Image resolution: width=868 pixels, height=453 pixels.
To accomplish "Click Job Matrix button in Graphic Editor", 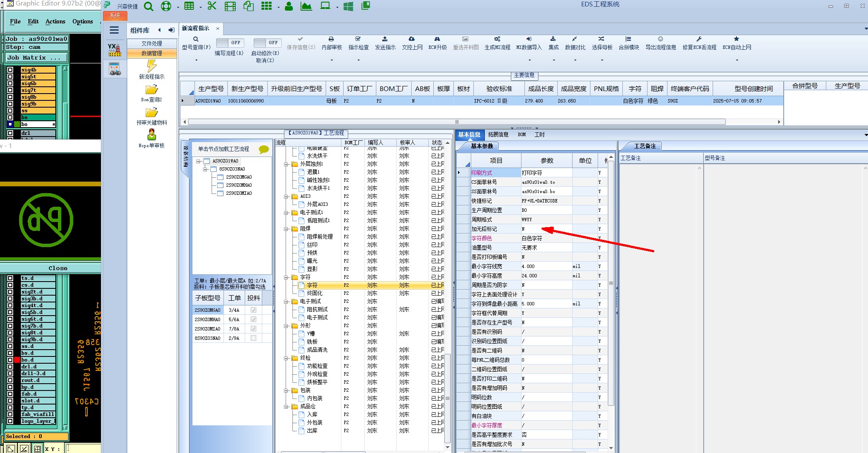I will [36, 58].
